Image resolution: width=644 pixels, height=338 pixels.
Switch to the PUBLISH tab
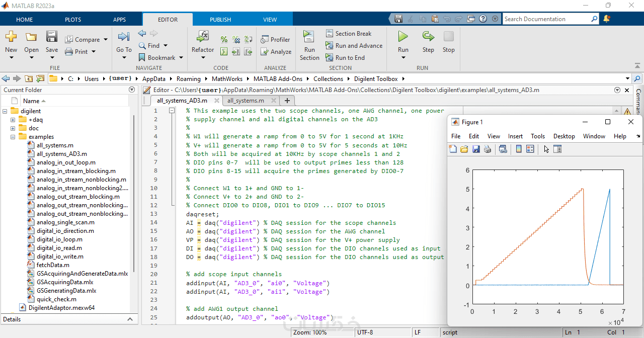(x=220, y=19)
